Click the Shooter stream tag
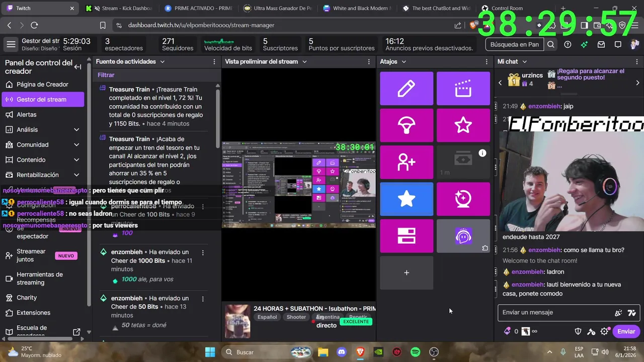The image size is (644, 362). tap(296, 317)
